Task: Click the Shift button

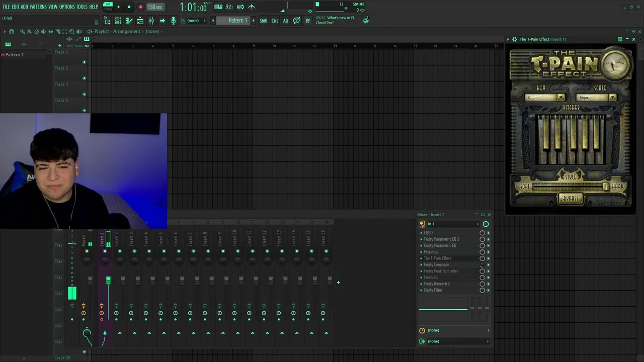Action: click(x=263, y=21)
